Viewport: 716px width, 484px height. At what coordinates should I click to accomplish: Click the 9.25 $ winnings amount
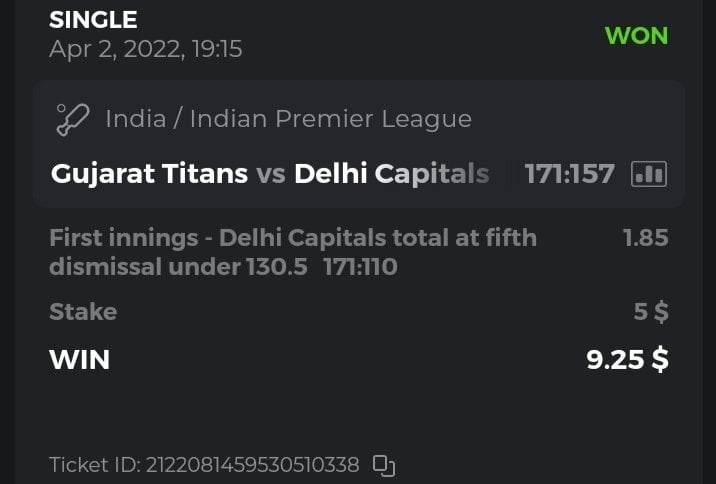[627, 359]
